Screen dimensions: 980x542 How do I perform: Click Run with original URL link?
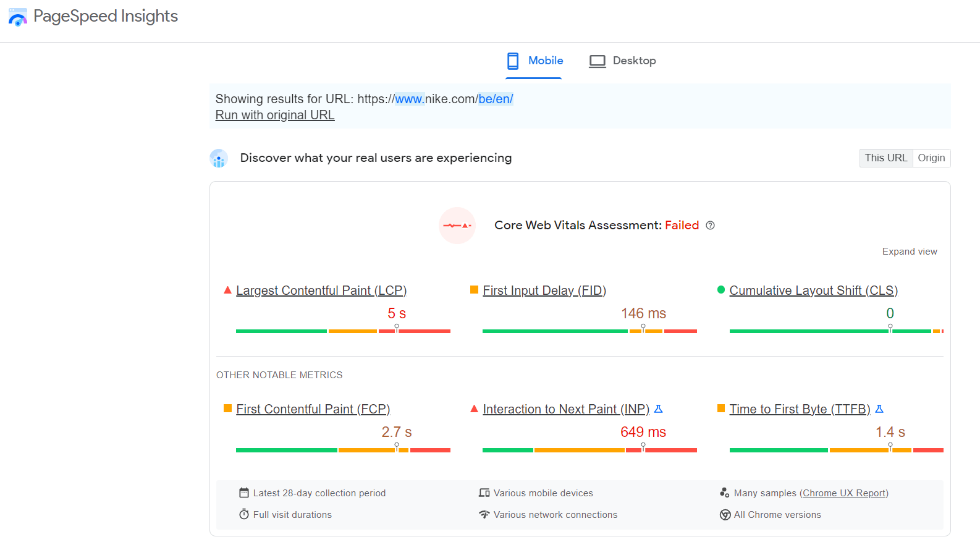(x=275, y=115)
